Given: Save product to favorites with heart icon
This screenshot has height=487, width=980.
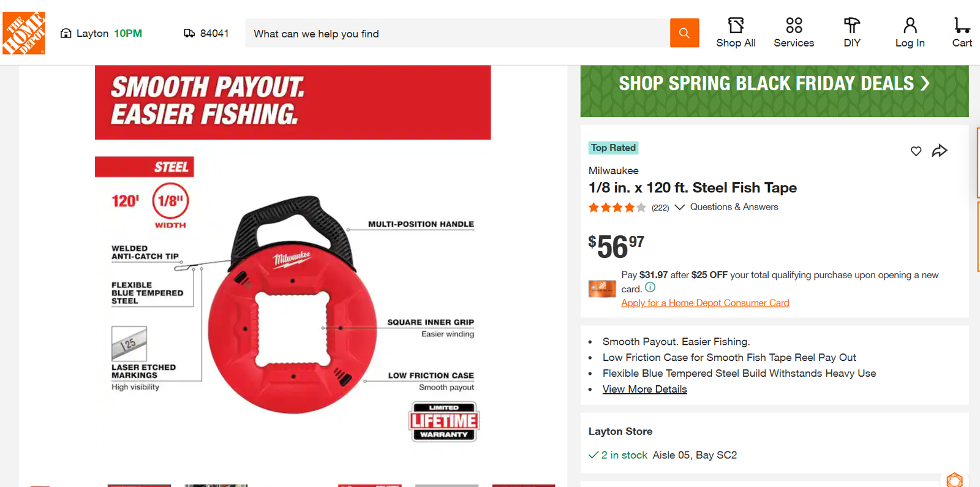Looking at the screenshot, I should click(916, 151).
